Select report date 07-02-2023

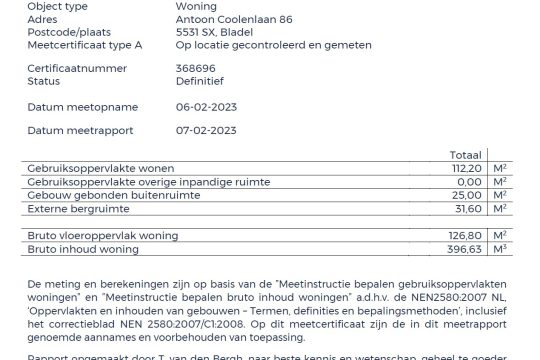[206, 131]
